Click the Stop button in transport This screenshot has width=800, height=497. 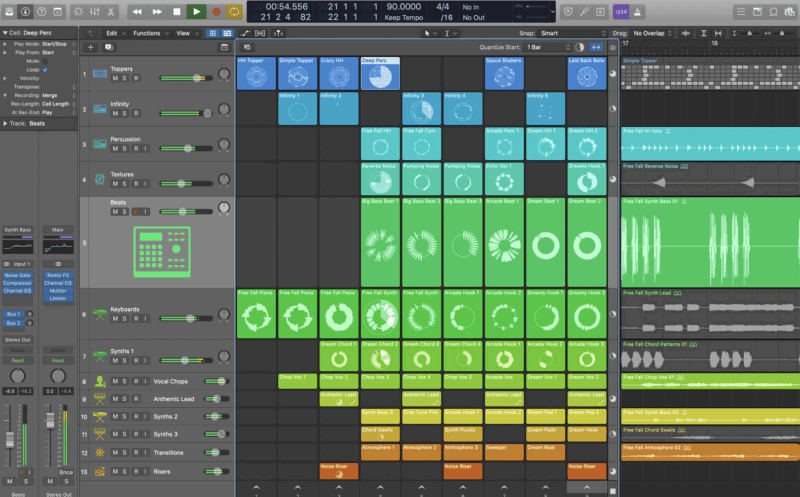(x=177, y=11)
